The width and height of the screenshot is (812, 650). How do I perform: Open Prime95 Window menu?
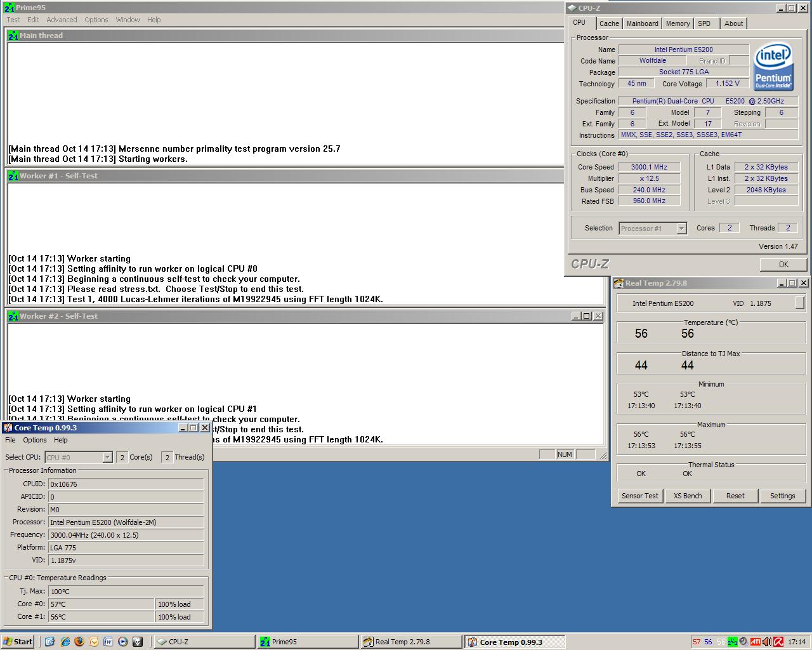128,20
